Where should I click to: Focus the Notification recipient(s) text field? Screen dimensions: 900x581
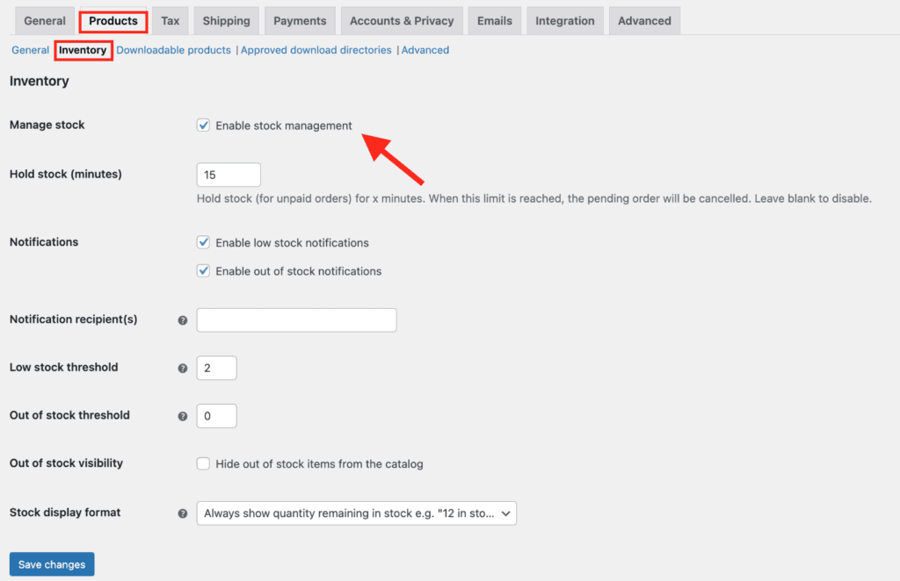click(297, 320)
